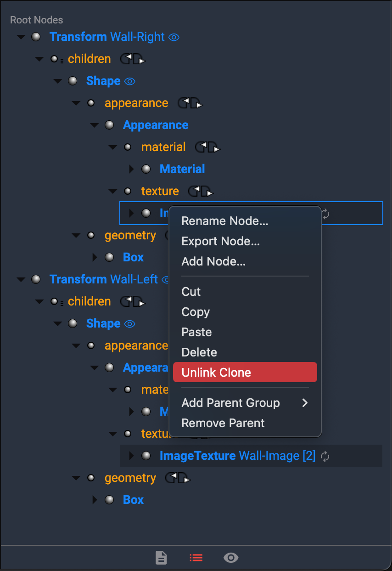Collapse the Transform Wall-Left tree node
The width and height of the screenshot is (392, 571).
pyautogui.click(x=21, y=279)
